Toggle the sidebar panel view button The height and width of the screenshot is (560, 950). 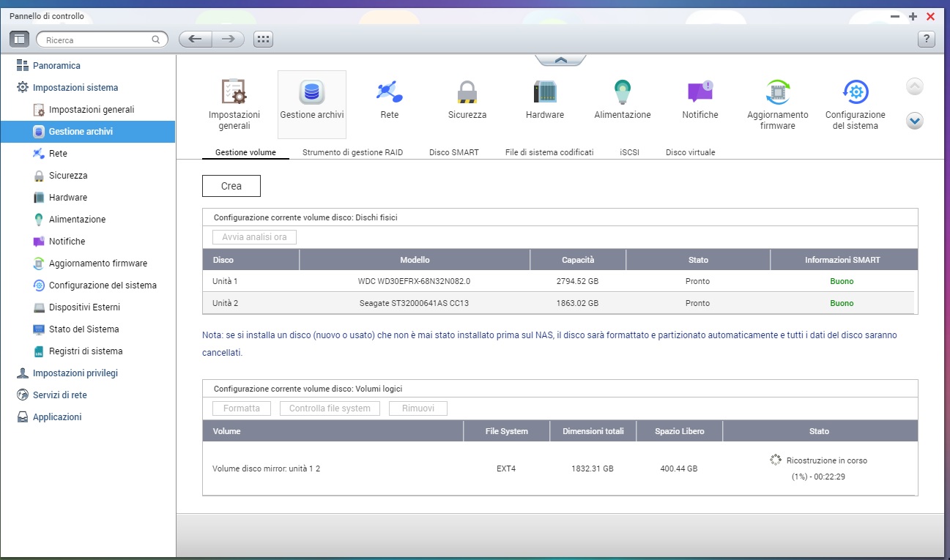coord(19,40)
